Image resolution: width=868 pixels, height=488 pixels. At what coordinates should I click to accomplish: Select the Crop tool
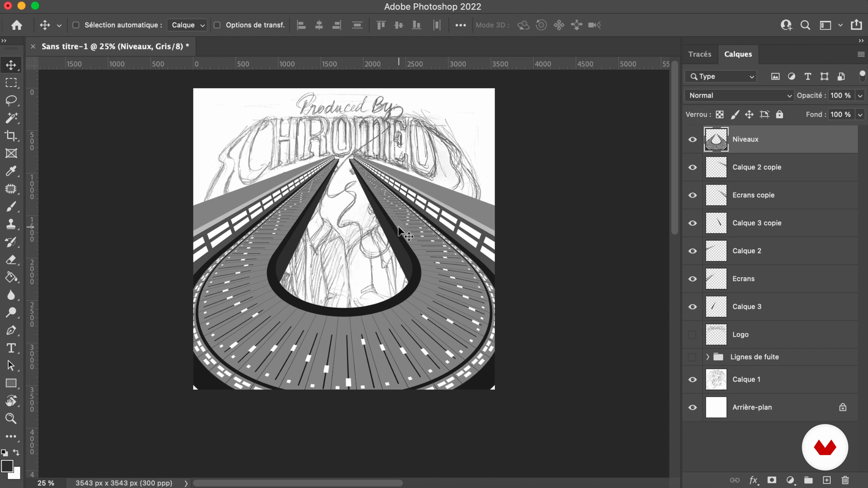click(11, 136)
